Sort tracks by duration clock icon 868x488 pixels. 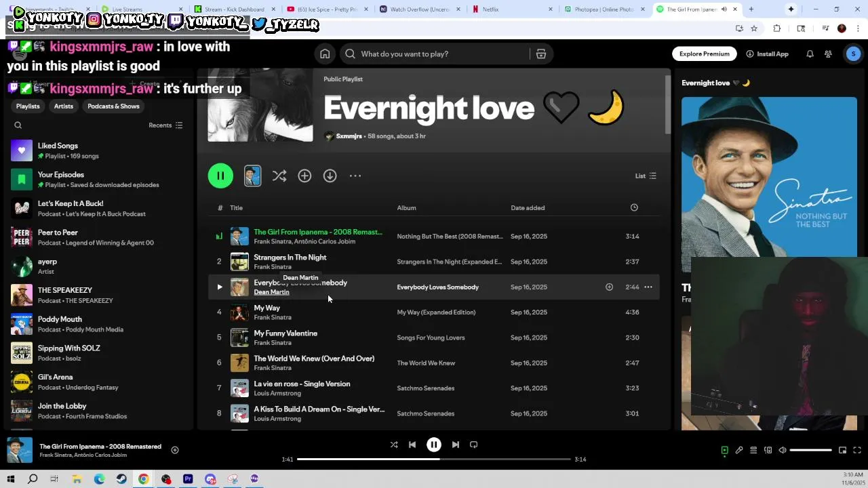(x=634, y=208)
